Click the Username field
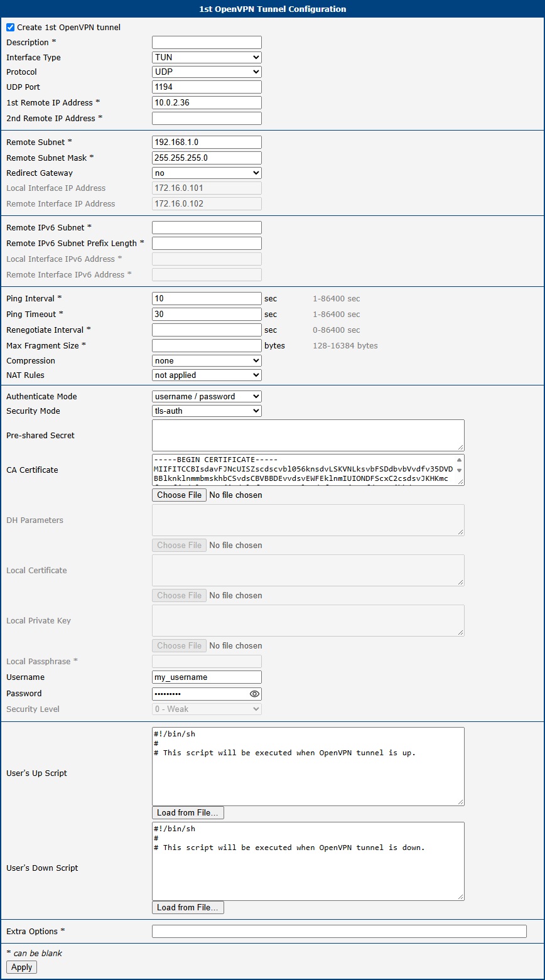This screenshot has width=545, height=980. coord(207,677)
